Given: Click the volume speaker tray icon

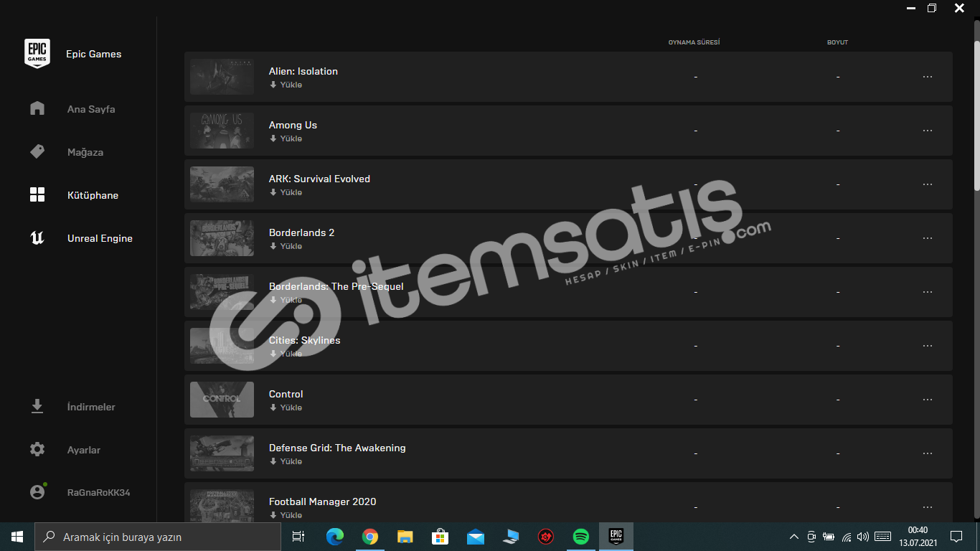Looking at the screenshot, I should (863, 537).
